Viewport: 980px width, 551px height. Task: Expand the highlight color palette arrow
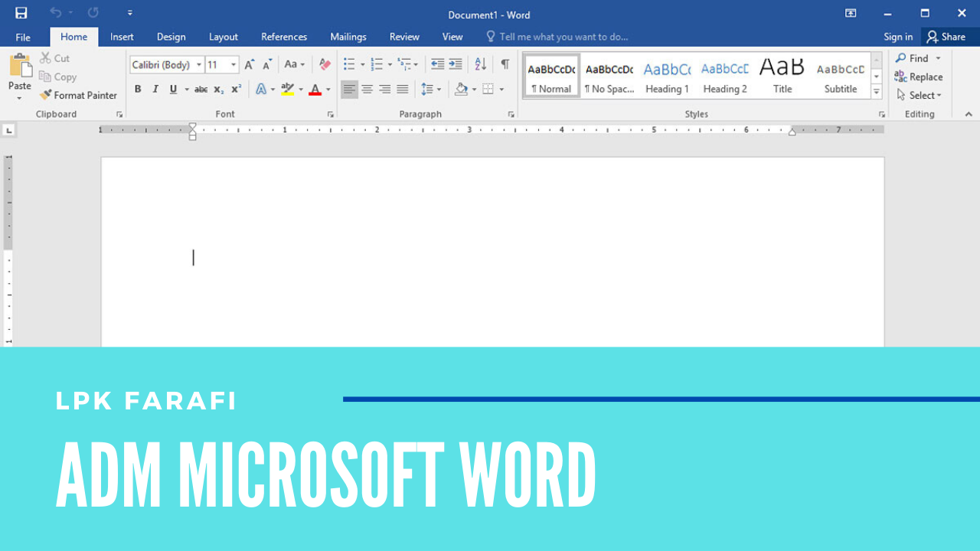[299, 90]
